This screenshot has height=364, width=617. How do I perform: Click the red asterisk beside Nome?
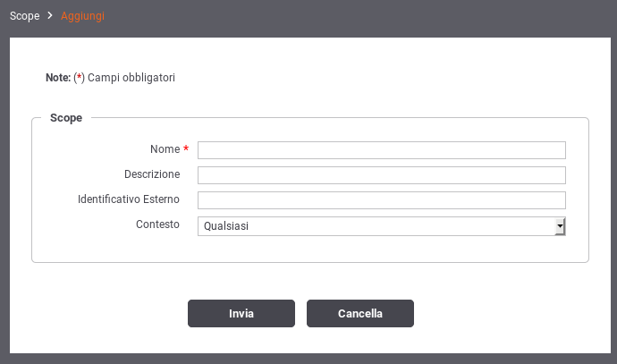[x=186, y=148]
